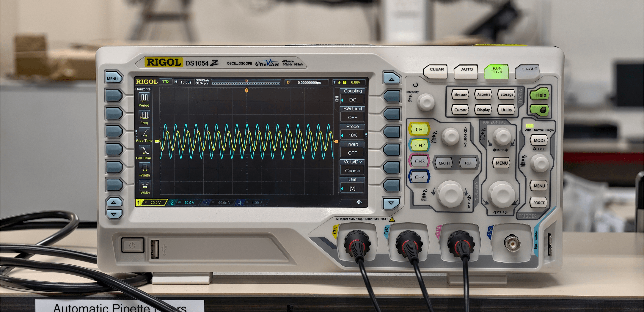This screenshot has width=644, height=312.
Task: Toggle BW Limit OFF setting
Action: [x=352, y=114]
